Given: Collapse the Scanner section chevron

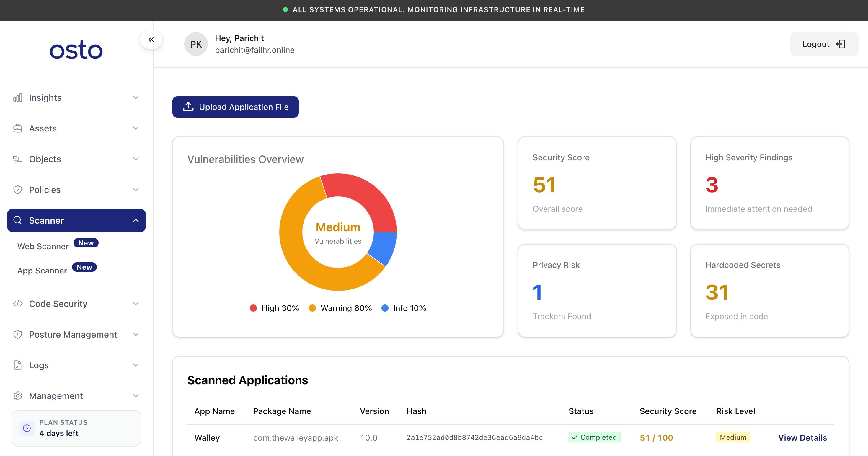Looking at the screenshot, I should click(x=136, y=220).
